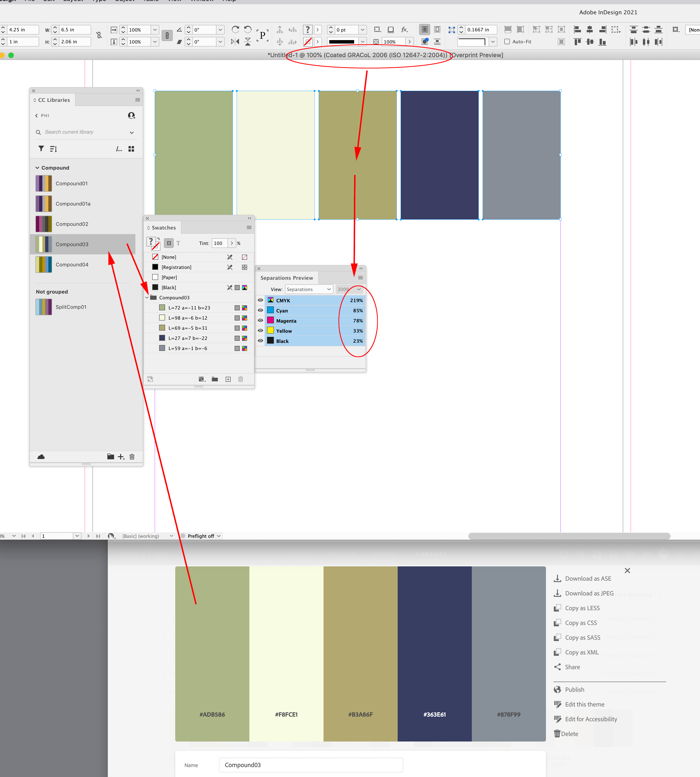The image size is (700, 777).
Task: Click Download as ASE
Action: click(588, 578)
